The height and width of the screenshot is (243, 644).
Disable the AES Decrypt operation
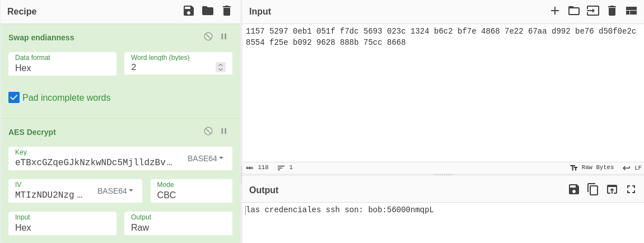coord(208,131)
